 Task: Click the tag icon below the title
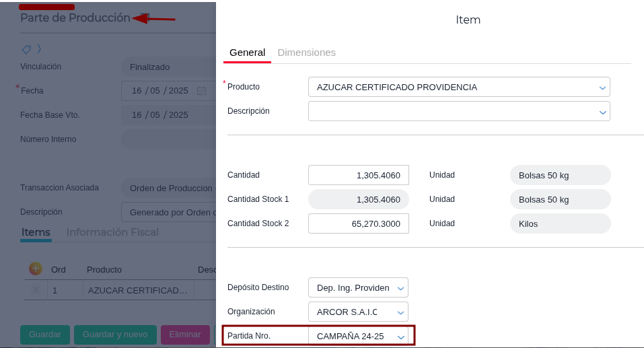coord(26,49)
